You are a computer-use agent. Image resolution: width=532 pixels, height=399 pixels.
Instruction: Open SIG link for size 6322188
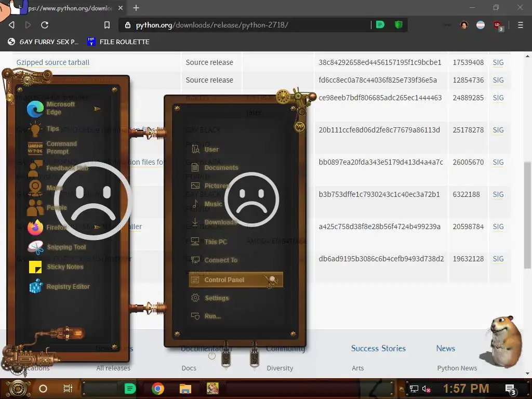(498, 194)
